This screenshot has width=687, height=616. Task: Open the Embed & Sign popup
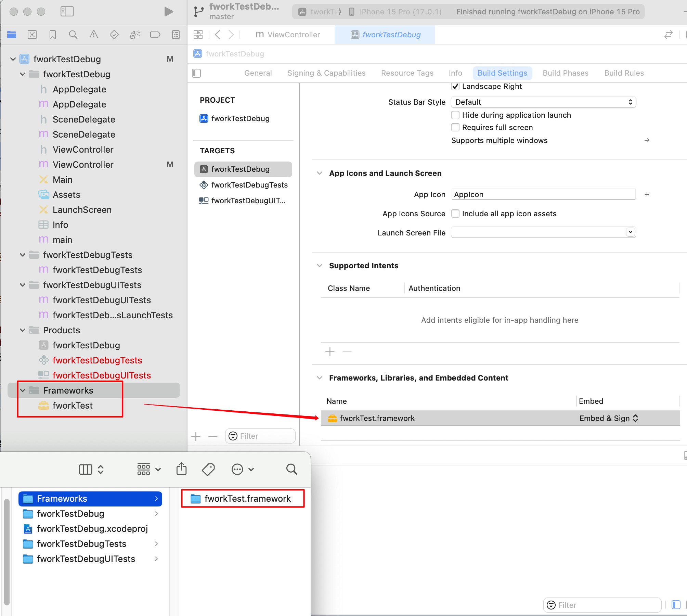tap(609, 418)
